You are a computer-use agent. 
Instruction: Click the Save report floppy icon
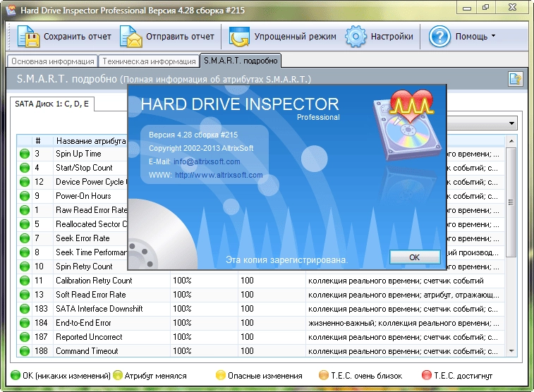point(28,36)
